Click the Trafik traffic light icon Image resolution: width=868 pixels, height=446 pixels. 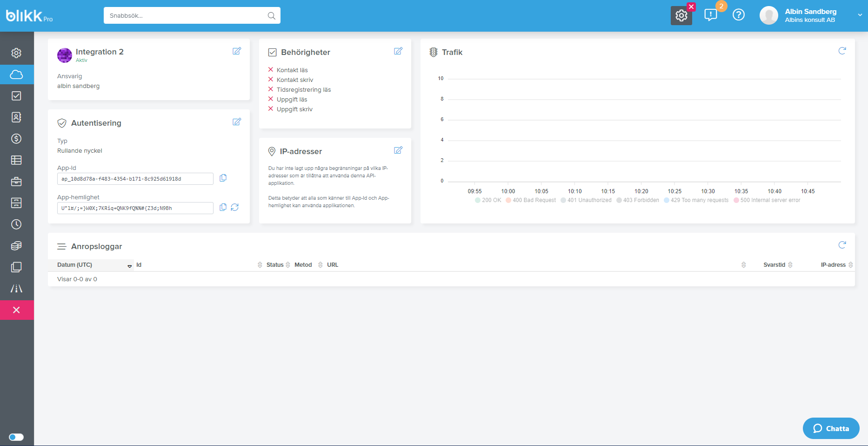click(x=434, y=52)
